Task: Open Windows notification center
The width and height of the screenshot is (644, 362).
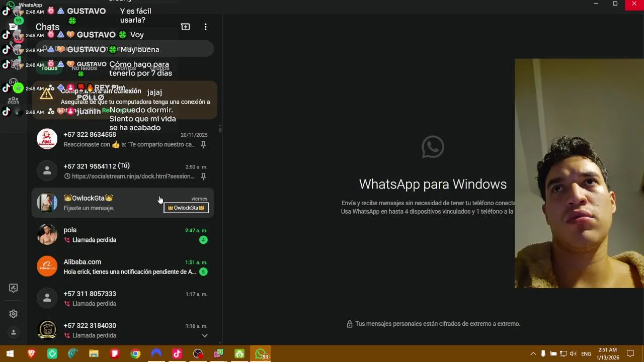Action: click(630, 354)
